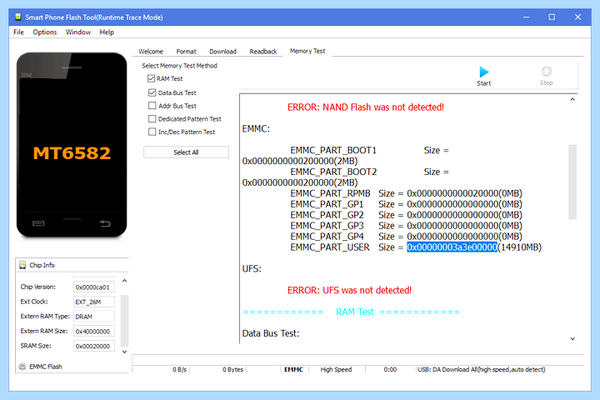Enable the Addr Bus Test checkbox
The image size is (600, 400).
click(x=152, y=106)
